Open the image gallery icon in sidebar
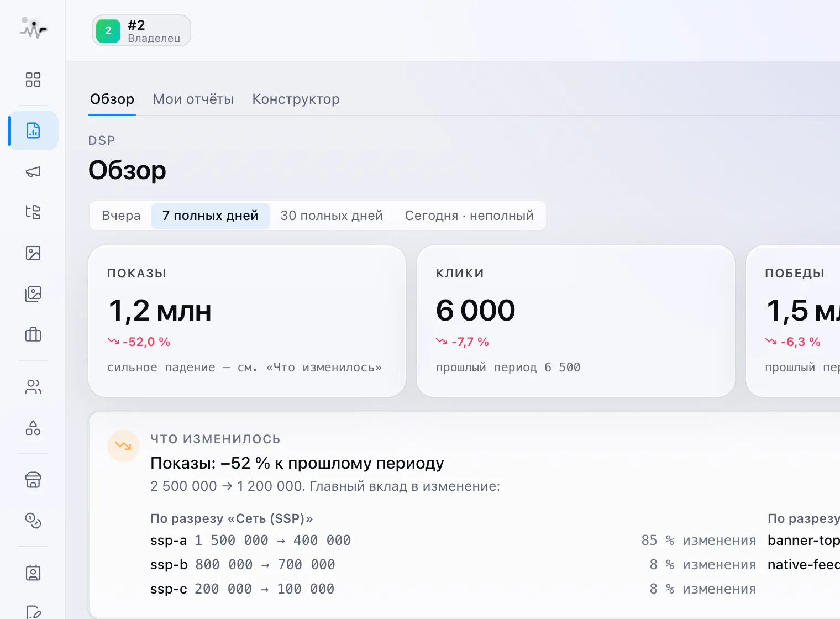This screenshot has height=619, width=840. coord(33,294)
